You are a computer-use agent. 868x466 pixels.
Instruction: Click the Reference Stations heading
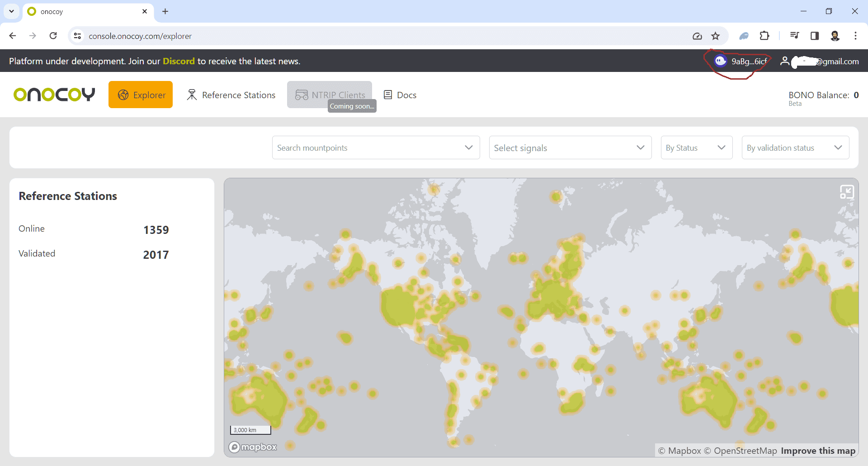tap(68, 196)
